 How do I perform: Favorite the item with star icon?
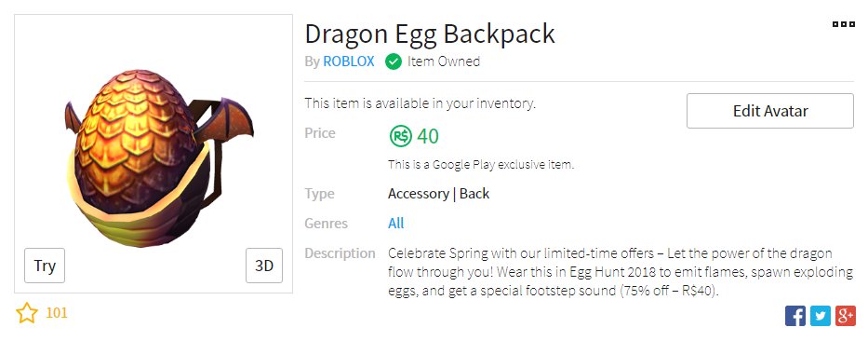click(x=27, y=313)
